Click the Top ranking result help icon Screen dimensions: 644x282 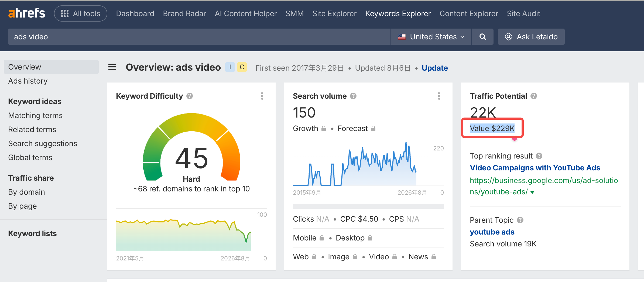tap(539, 156)
